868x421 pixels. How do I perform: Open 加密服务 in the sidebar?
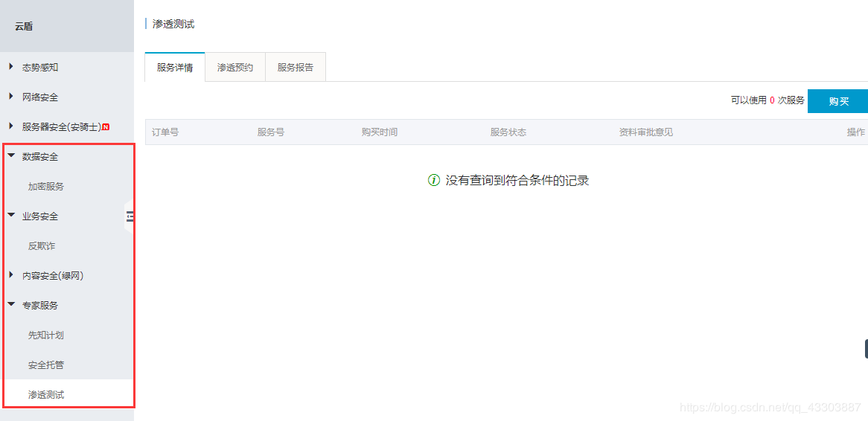[46, 187]
